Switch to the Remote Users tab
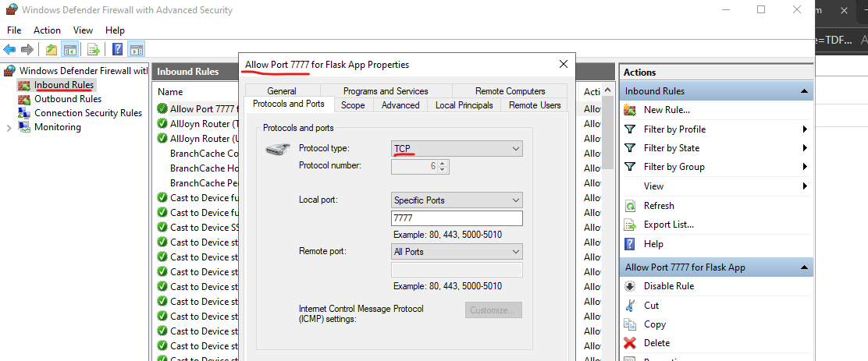The image size is (868, 361). click(535, 105)
